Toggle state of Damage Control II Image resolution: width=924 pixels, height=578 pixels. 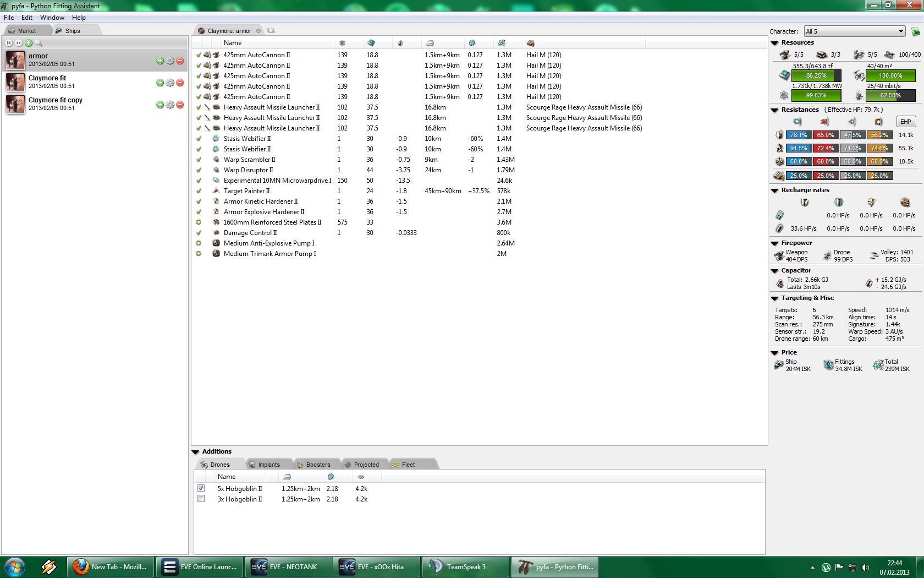tap(199, 233)
